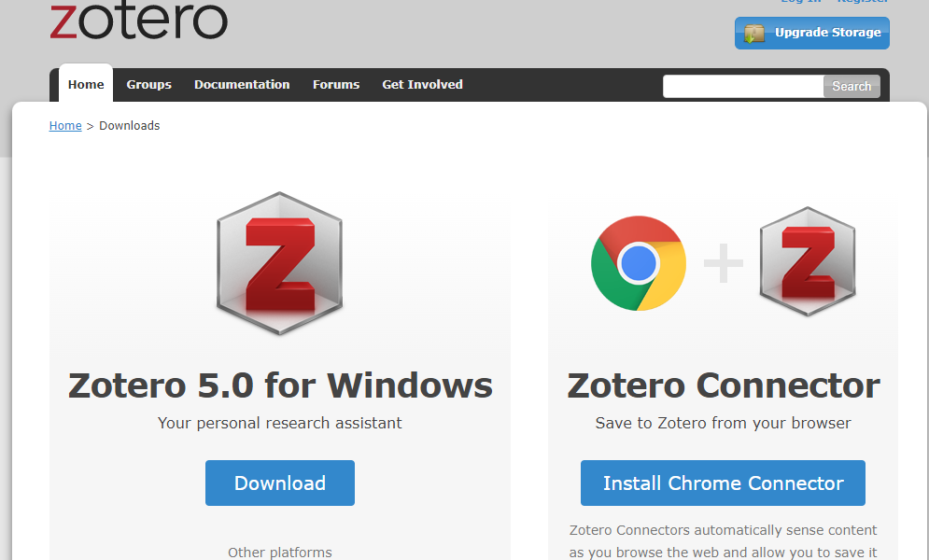Click the Upgrade Storage button

[811, 34]
